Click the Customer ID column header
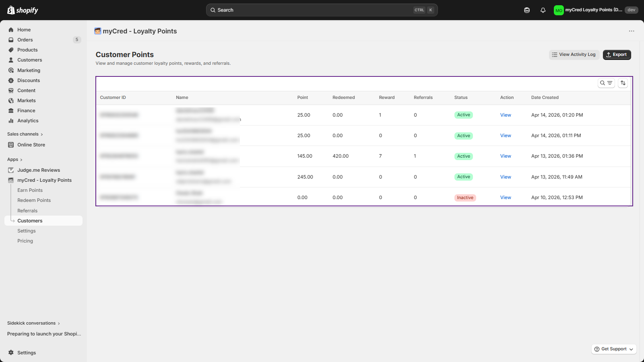The width and height of the screenshot is (644, 362). click(113, 98)
